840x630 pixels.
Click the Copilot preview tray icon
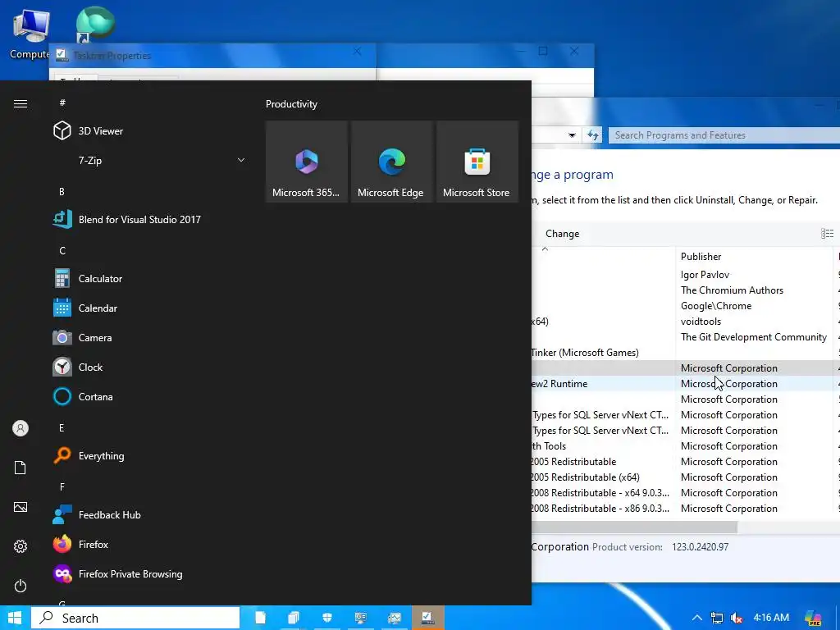coord(813,619)
